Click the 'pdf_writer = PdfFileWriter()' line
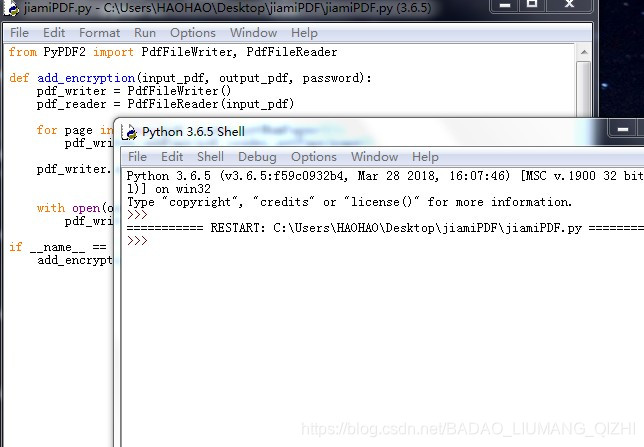The height and width of the screenshot is (447, 644). (134, 91)
